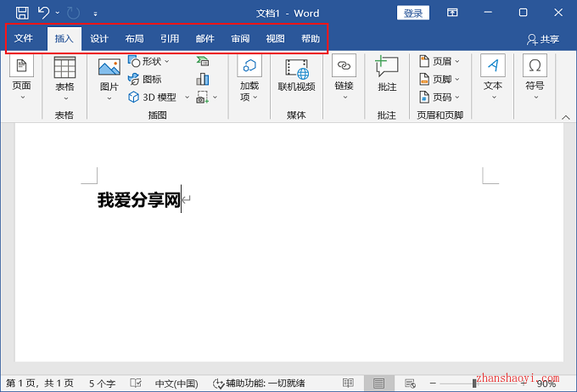Screen dimensions: 577x392
Task: Open the 视图 tab
Action: point(275,39)
